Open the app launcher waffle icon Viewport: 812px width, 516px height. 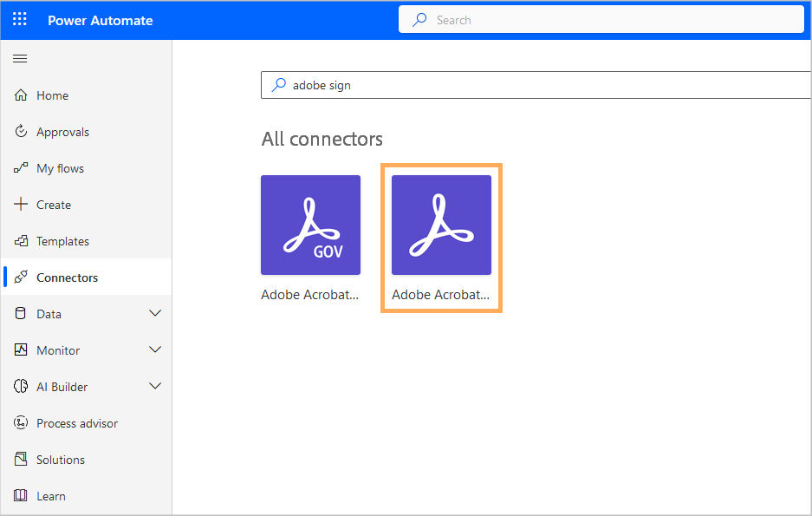[20, 20]
